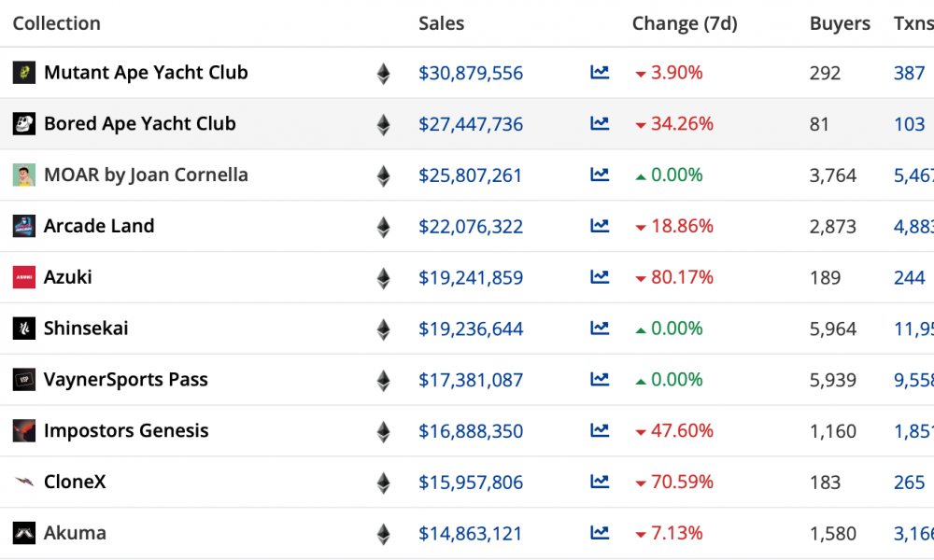This screenshot has height=560, width=934.
Task: Click Shinsekai collection thumbnail
Action: coord(24,329)
